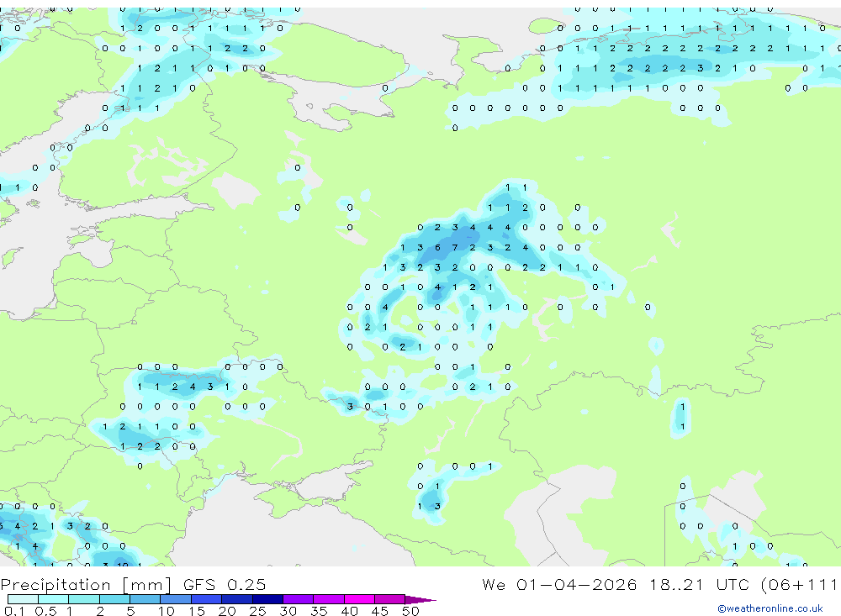Click the 30 to 35 mm purple swatch
841x616 pixels.
click(x=299, y=599)
